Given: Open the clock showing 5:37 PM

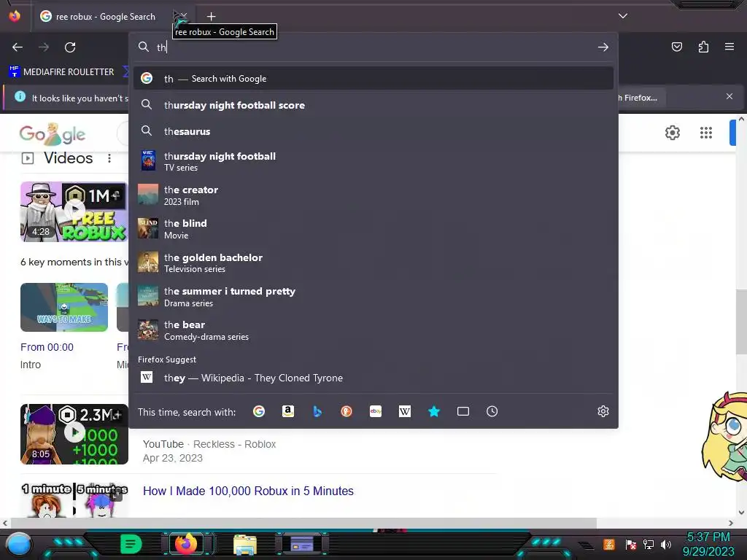Looking at the screenshot, I should (708, 544).
